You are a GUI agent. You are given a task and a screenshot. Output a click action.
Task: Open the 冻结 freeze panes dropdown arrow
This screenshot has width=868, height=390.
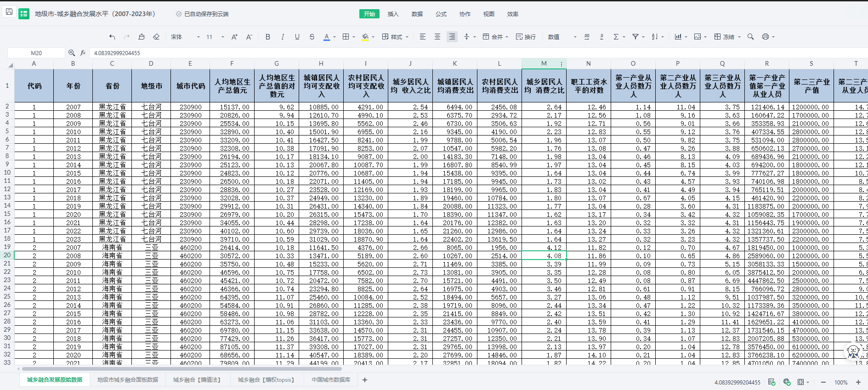[x=739, y=37]
